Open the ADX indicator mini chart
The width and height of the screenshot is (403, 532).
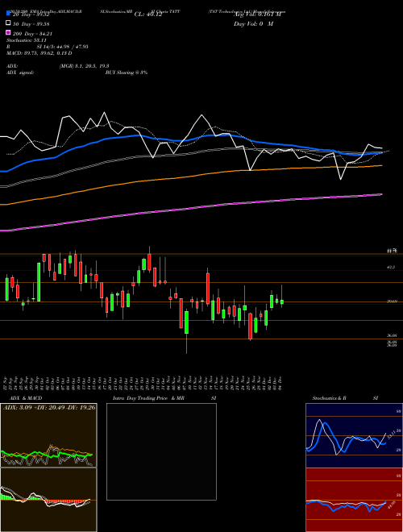point(48,435)
